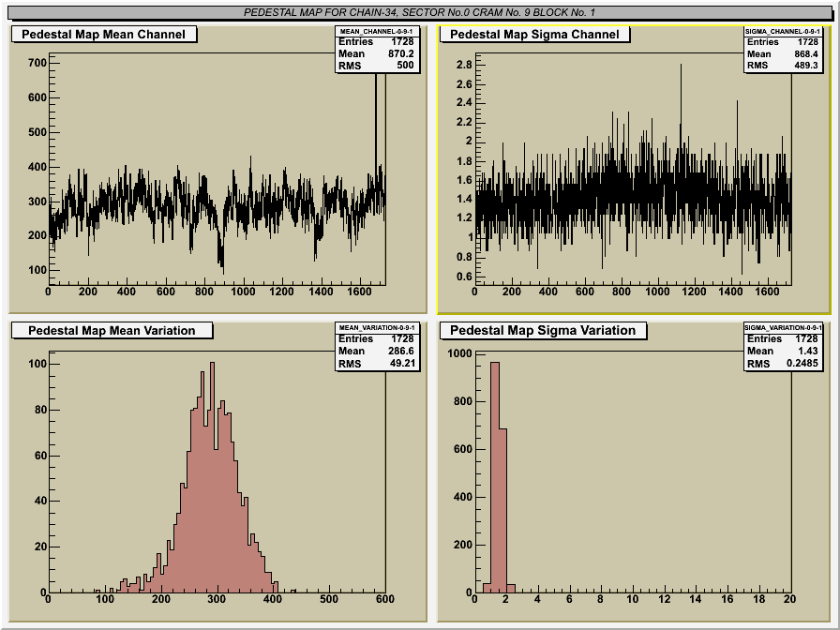Viewport: 840px width, 630px height.
Task: Click Entries 1728 in Sigma Variation stats
Action: (782, 338)
